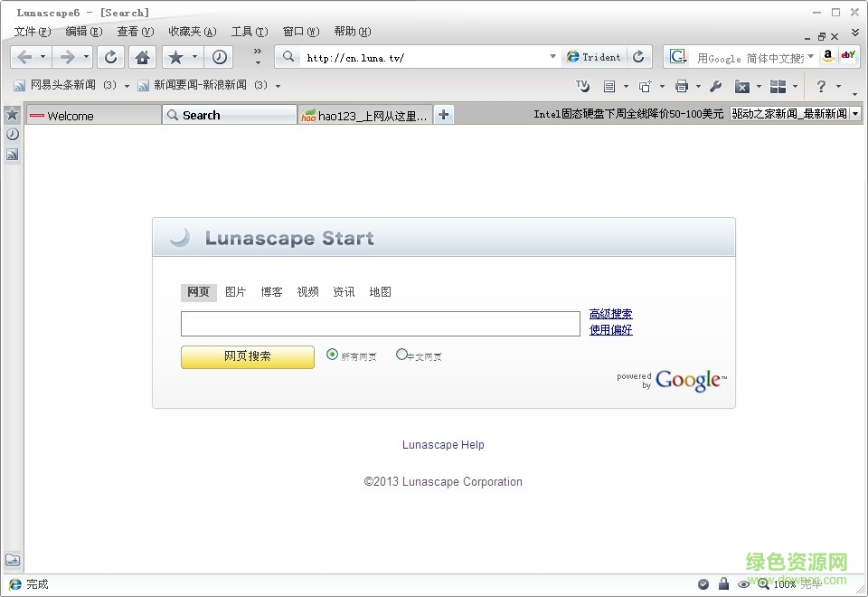Click the search input field on start page
Screen dimensions: 868x597
(x=380, y=323)
